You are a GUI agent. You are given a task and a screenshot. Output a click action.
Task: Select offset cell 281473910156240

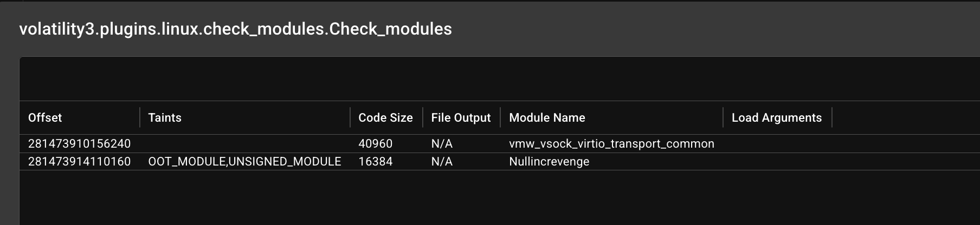(79, 143)
